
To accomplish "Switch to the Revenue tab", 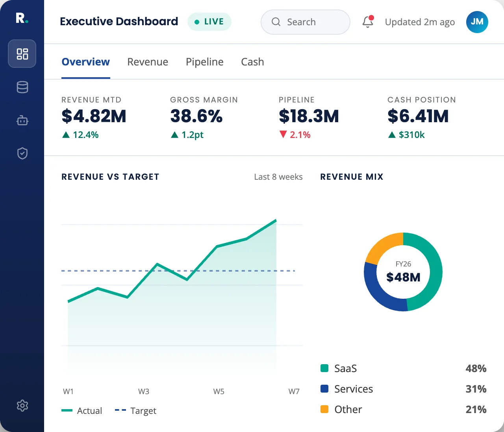I will (148, 62).
